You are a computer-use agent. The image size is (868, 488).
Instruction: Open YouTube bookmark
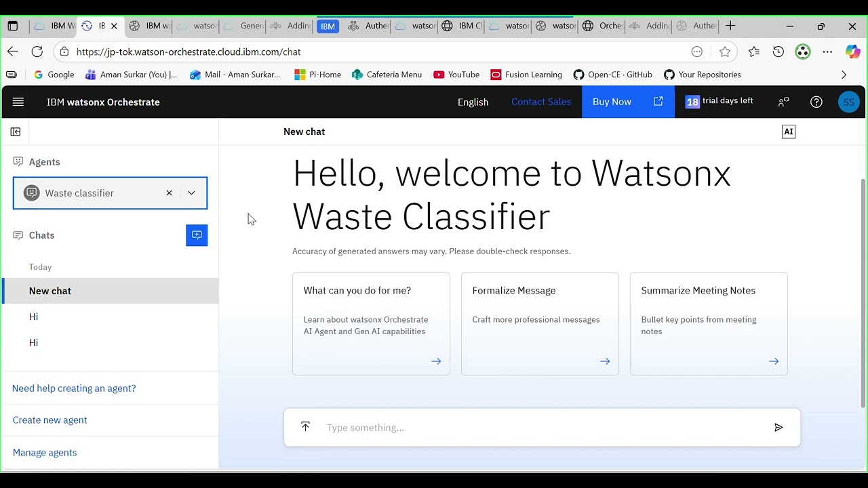(x=456, y=75)
